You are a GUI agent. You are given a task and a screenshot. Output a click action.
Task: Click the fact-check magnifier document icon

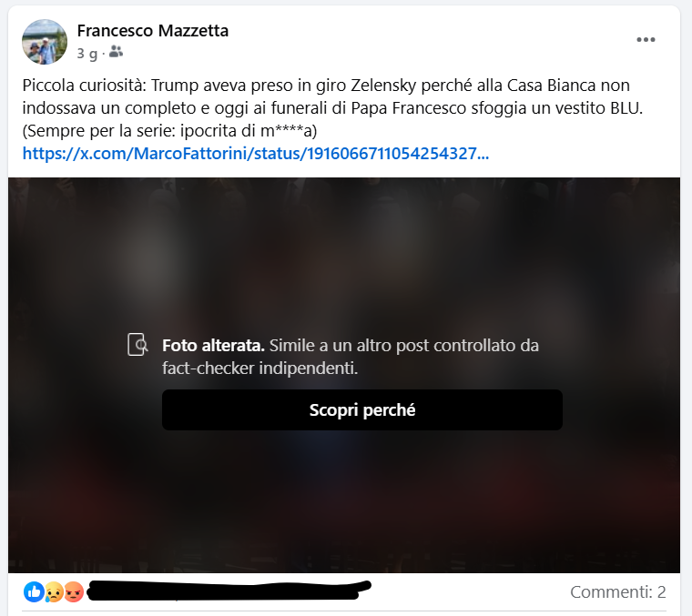click(137, 344)
